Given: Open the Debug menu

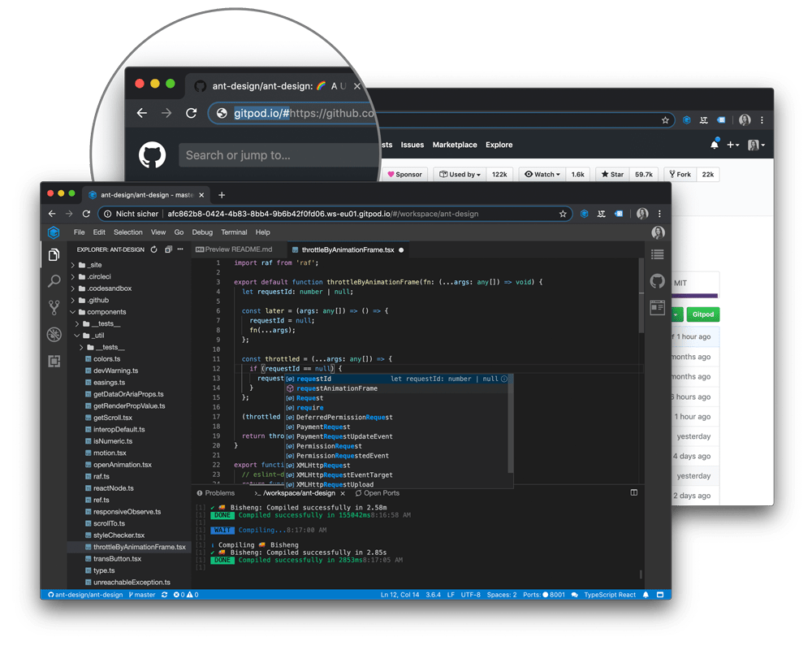Looking at the screenshot, I should point(202,232).
